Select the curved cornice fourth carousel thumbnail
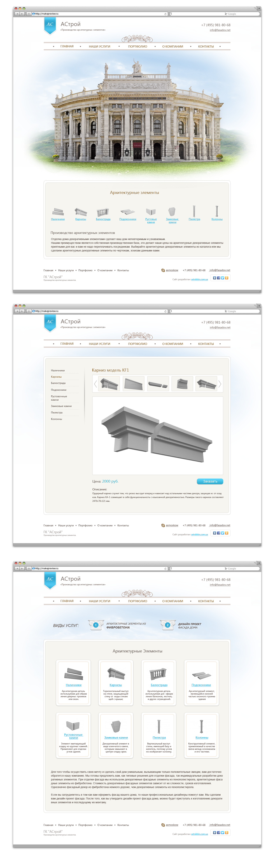Screen dimensions: 280x868 coord(182,384)
